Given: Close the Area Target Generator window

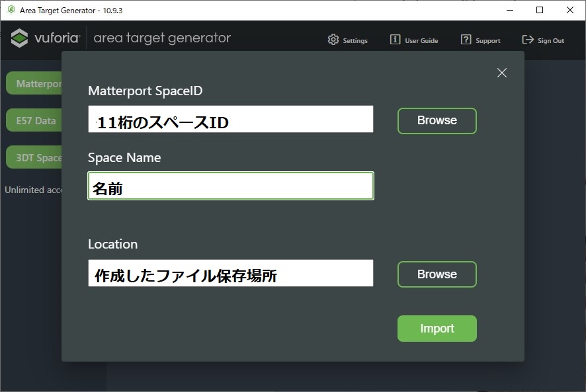Looking at the screenshot, I should 569,10.
